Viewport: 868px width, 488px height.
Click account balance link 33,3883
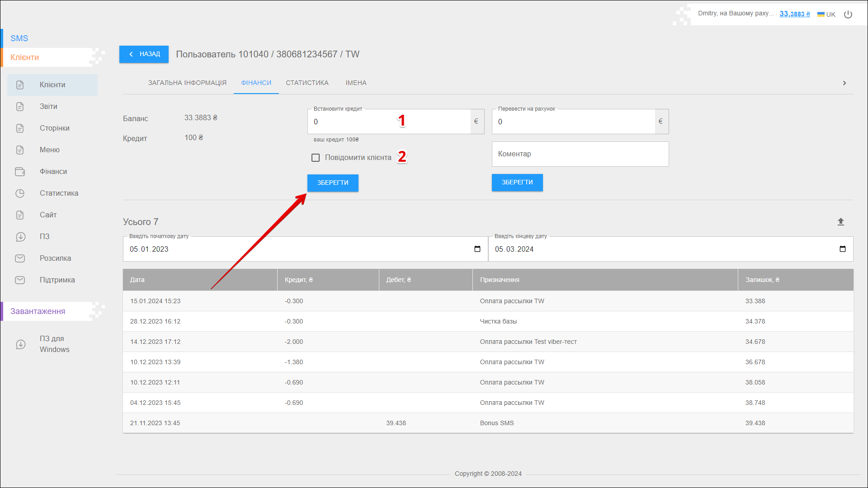point(794,14)
